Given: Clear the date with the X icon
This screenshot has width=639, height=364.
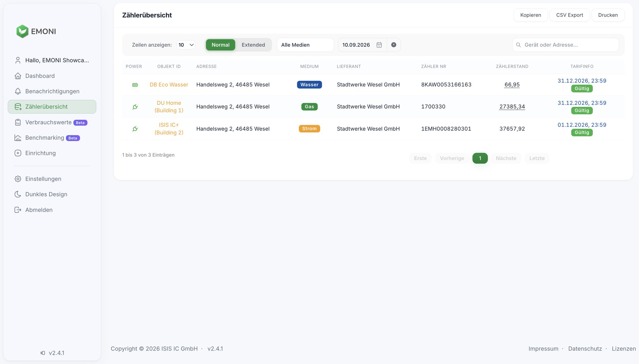Looking at the screenshot, I should pos(394,45).
